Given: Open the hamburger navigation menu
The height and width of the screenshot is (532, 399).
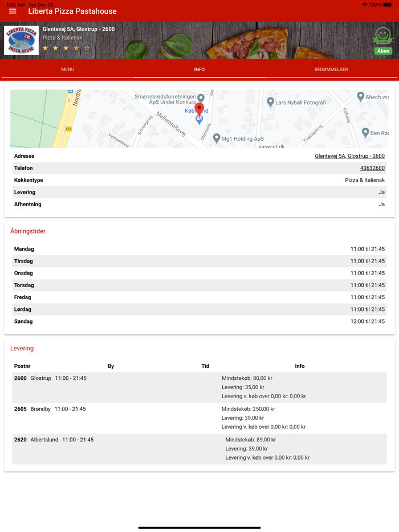Looking at the screenshot, I should tap(13, 11).
